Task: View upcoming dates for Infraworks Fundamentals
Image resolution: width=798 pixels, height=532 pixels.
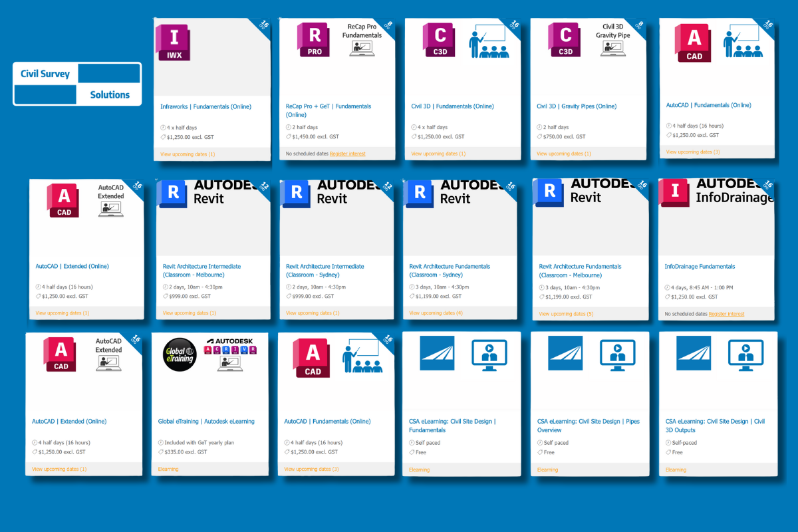Action: coord(188,154)
